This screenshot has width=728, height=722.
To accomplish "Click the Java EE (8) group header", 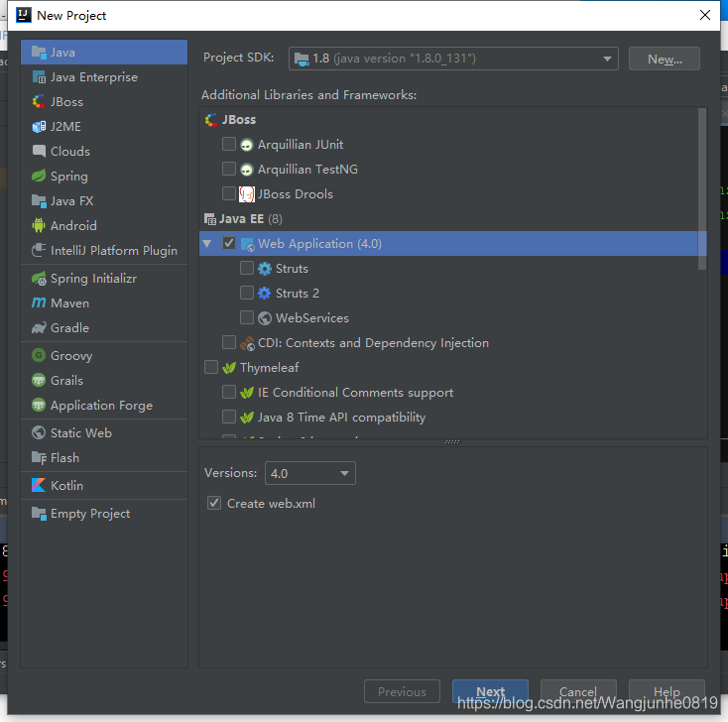I will click(243, 219).
